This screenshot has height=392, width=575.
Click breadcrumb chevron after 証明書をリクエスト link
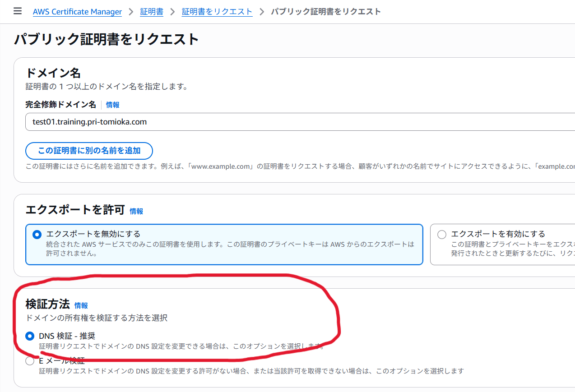click(x=262, y=12)
